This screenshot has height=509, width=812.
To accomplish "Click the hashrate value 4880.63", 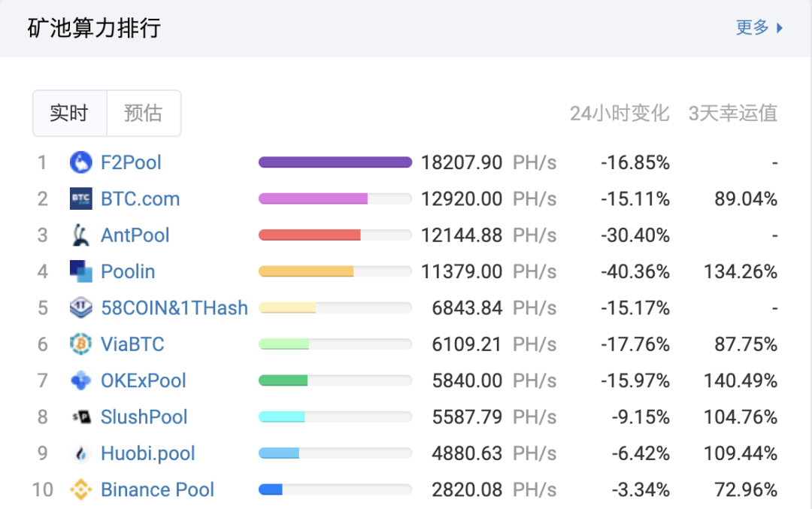I will pyautogui.click(x=467, y=453).
